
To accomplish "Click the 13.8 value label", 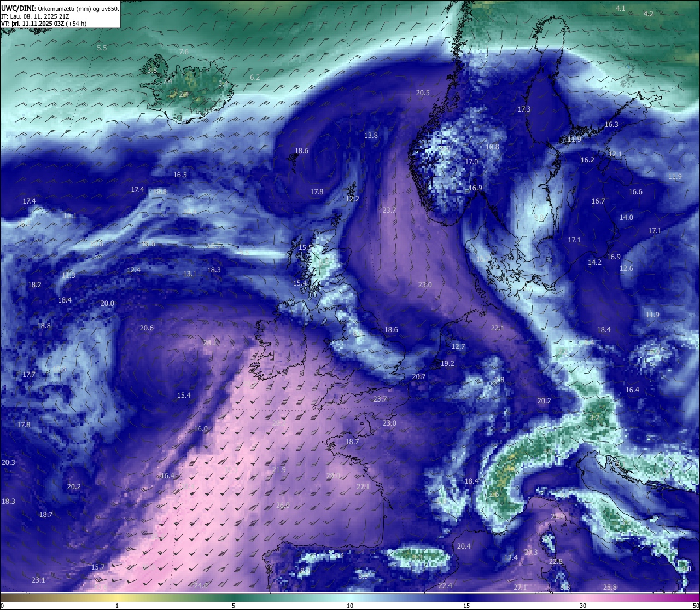I will pyautogui.click(x=371, y=135).
